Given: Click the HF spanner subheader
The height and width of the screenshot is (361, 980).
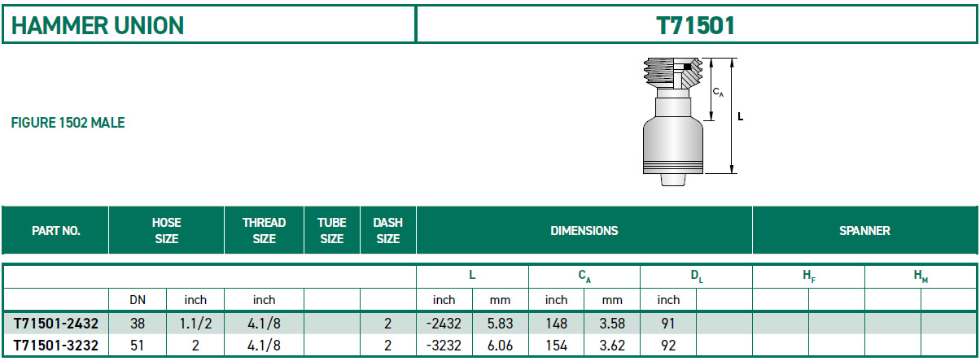Looking at the screenshot, I should coord(808,276).
